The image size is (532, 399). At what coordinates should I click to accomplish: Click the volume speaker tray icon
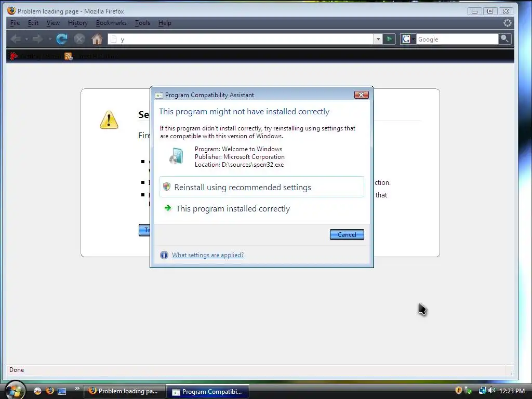(x=491, y=391)
